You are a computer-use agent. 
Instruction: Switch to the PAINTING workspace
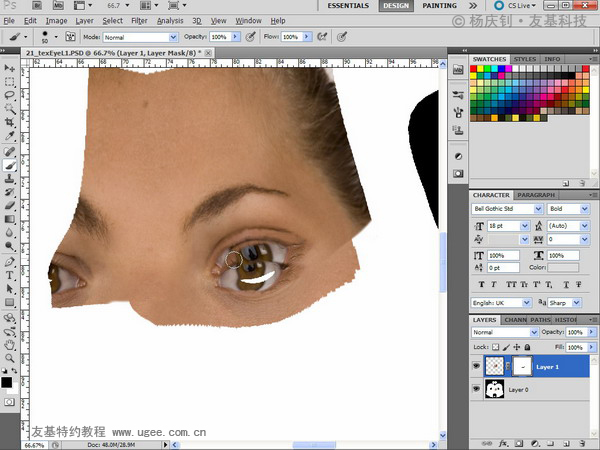[x=439, y=5]
